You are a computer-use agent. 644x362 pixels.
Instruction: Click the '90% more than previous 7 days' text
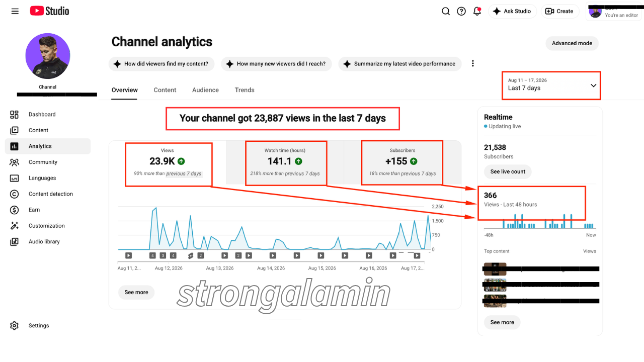(x=168, y=173)
